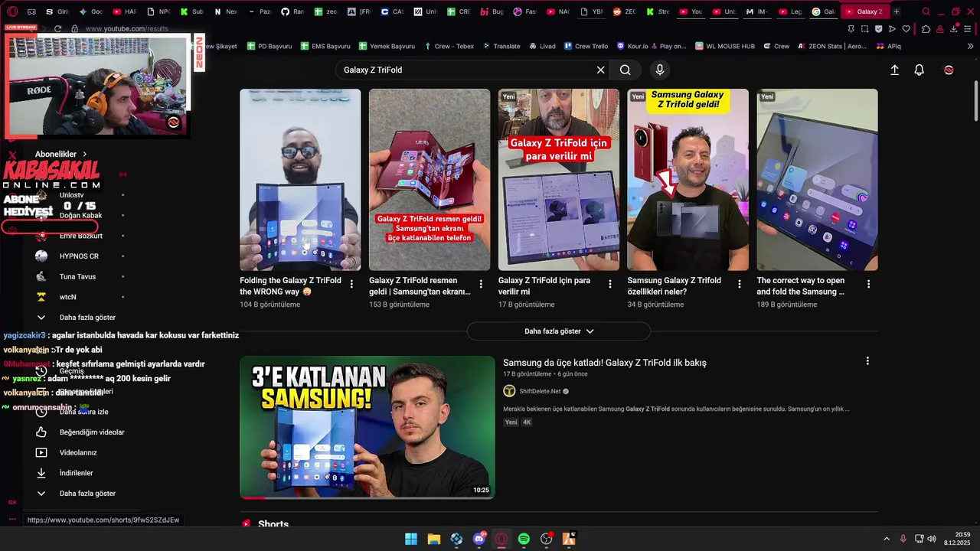Click the Opera GX taskbar icon
The height and width of the screenshot is (551, 980).
click(x=501, y=539)
